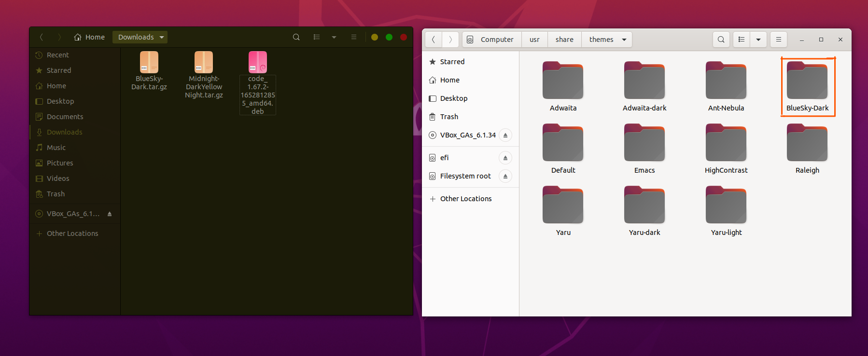Open Trash in the light sidebar
Image resolution: width=868 pixels, height=356 pixels.
(x=471, y=117)
